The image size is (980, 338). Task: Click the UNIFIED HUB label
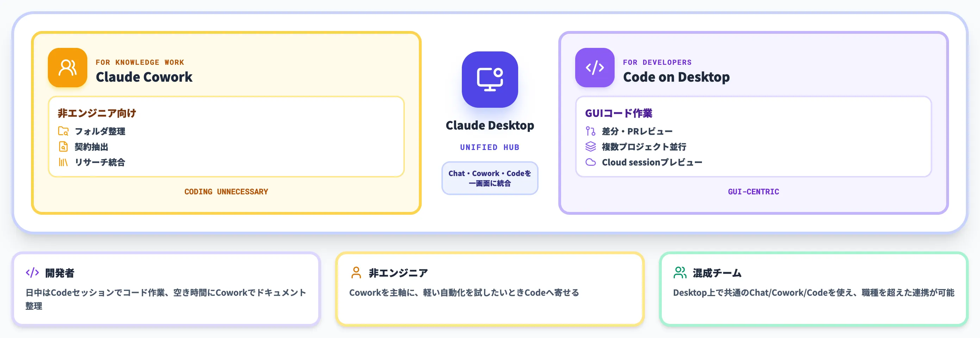pos(490,147)
